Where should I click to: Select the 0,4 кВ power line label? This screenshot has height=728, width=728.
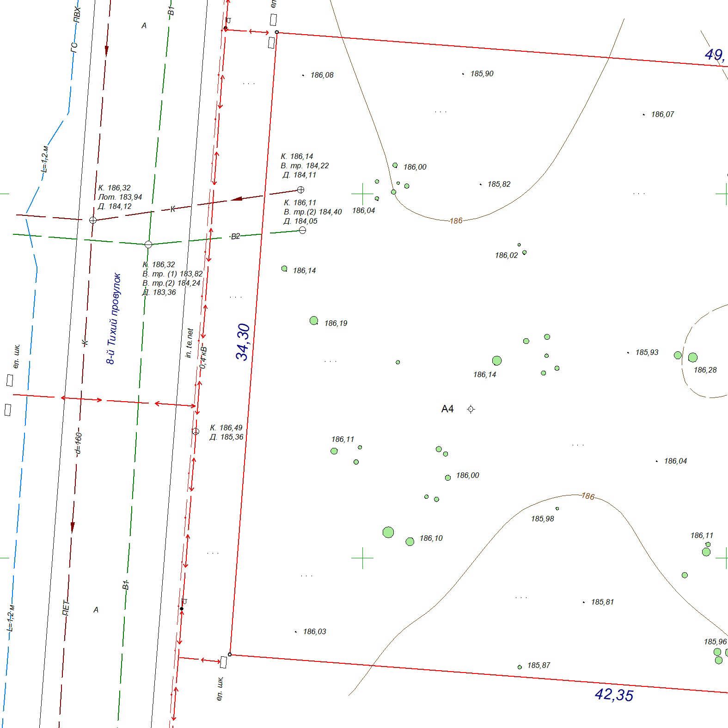[x=203, y=357]
